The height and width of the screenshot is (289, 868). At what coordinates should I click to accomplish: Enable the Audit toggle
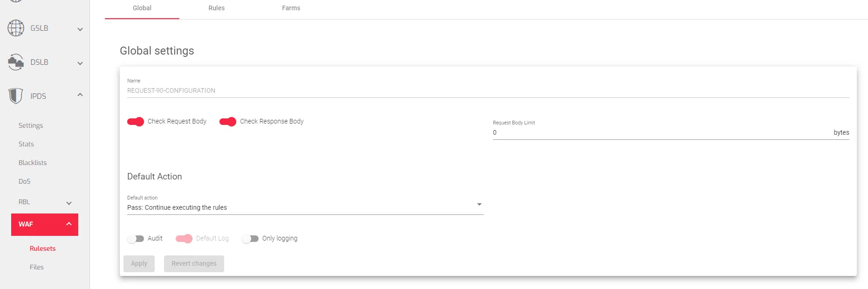click(136, 239)
